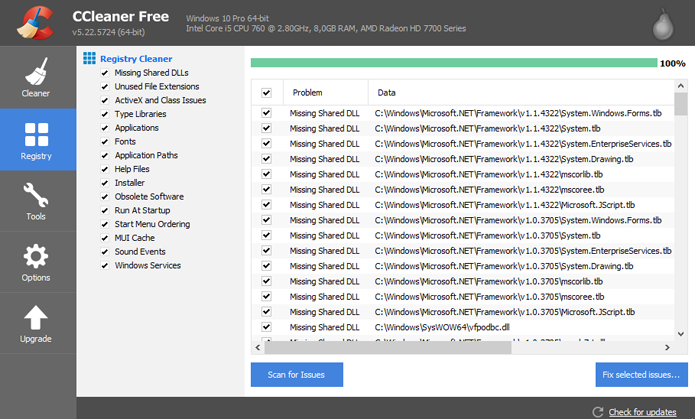Uncheck the Missing Shared DLLs option
This screenshot has height=419, width=695.
105,73
